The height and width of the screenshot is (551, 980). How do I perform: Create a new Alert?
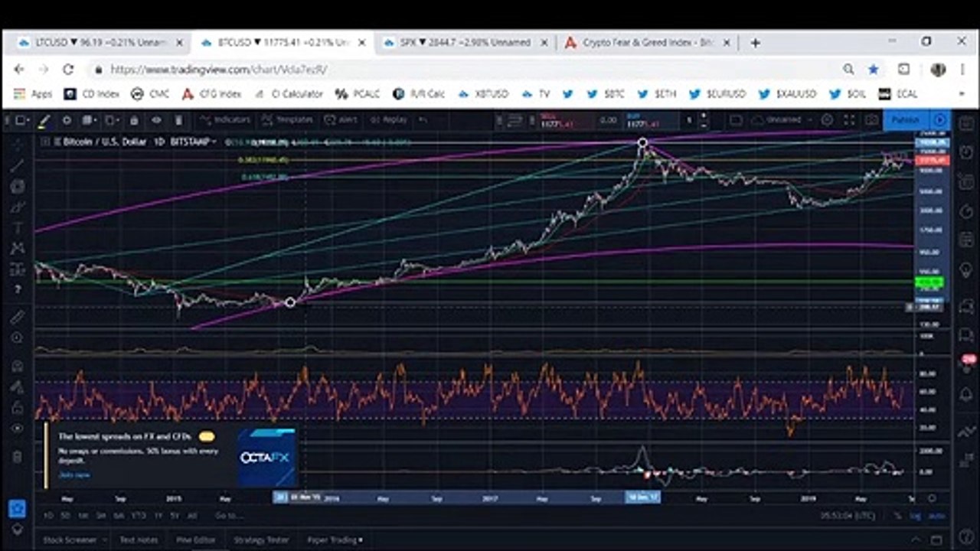click(x=341, y=120)
